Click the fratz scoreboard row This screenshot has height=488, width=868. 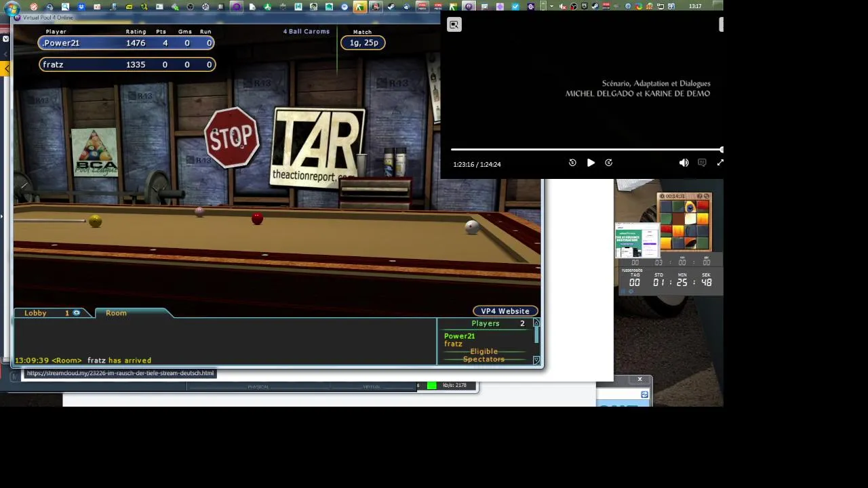tap(127, 64)
